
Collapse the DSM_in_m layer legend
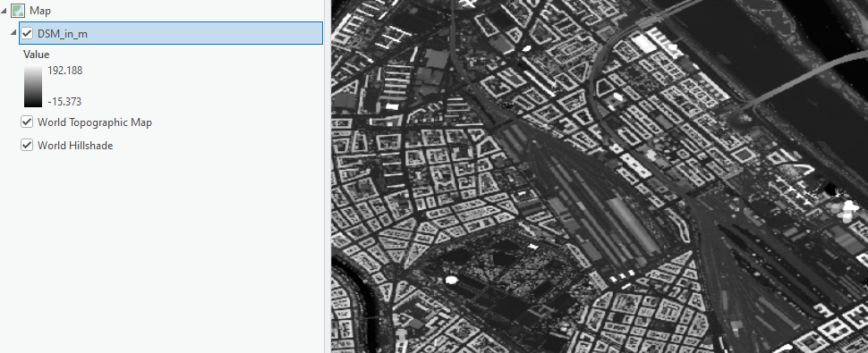(x=13, y=33)
